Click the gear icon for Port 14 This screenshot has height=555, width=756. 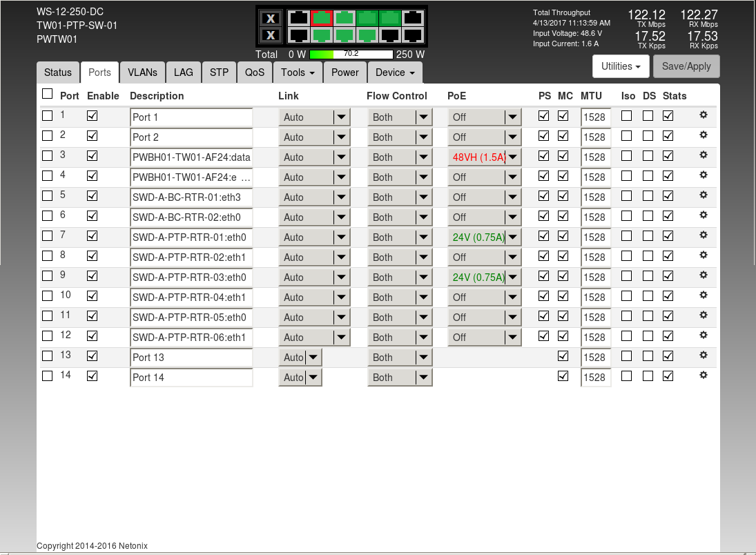pyautogui.click(x=704, y=376)
